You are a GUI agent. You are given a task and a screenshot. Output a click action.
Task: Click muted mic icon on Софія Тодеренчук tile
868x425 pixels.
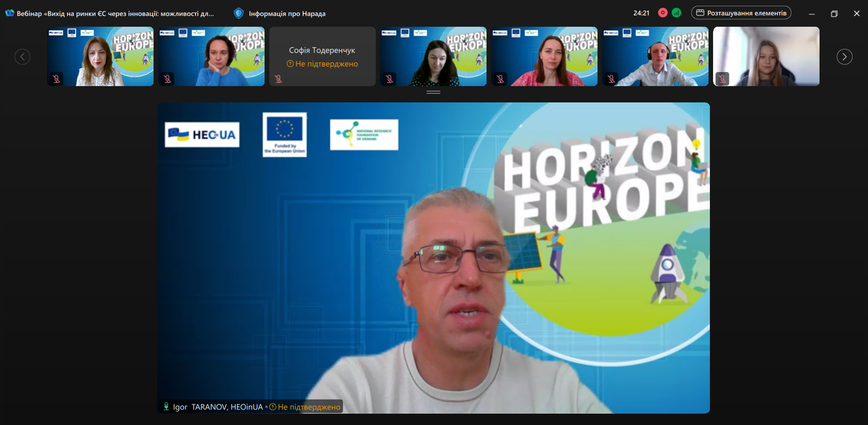point(278,79)
